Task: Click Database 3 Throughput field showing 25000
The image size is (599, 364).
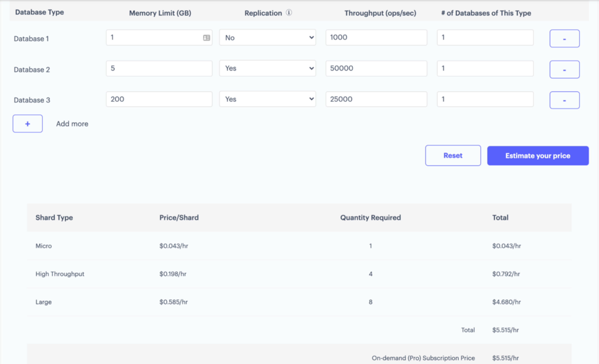Action: pyautogui.click(x=376, y=99)
